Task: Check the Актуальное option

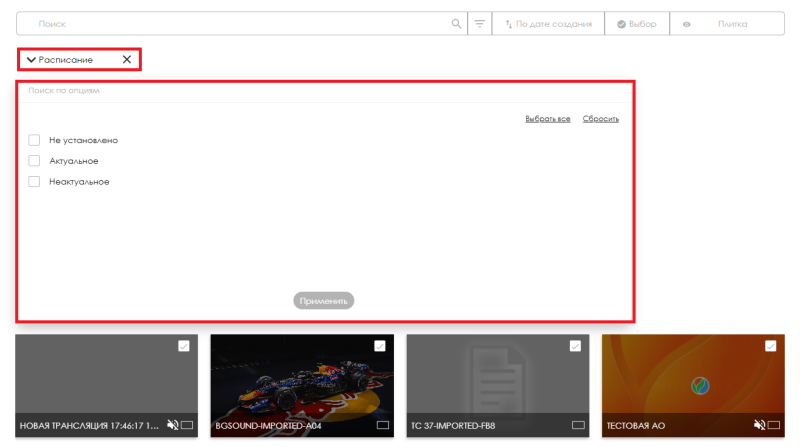Action: tap(34, 161)
